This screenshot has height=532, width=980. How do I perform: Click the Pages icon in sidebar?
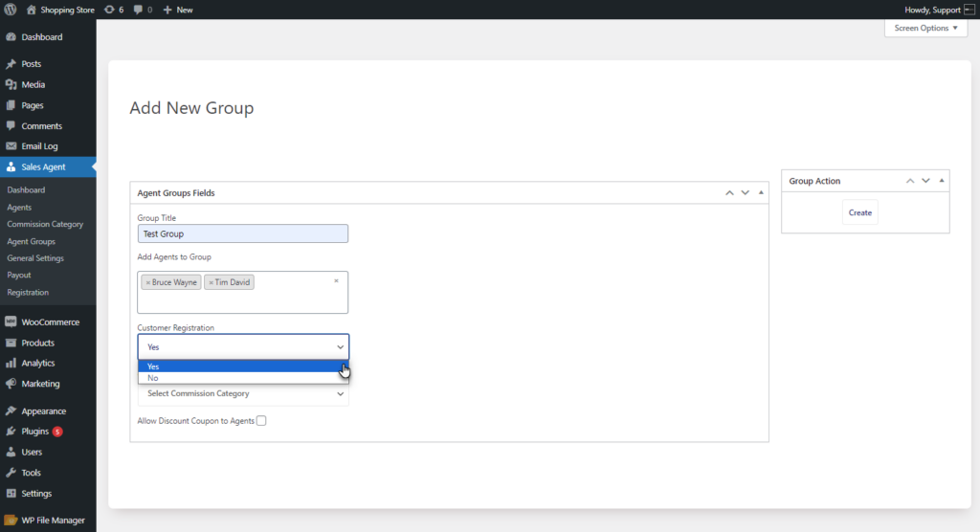pyautogui.click(x=11, y=105)
